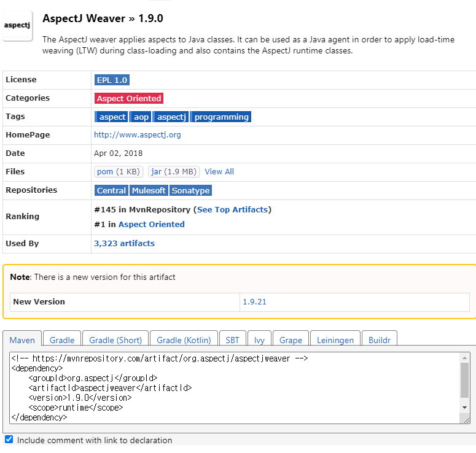Select the 'aspect' tag
This screenshot has width=476, height=453.
pos(111,117)
